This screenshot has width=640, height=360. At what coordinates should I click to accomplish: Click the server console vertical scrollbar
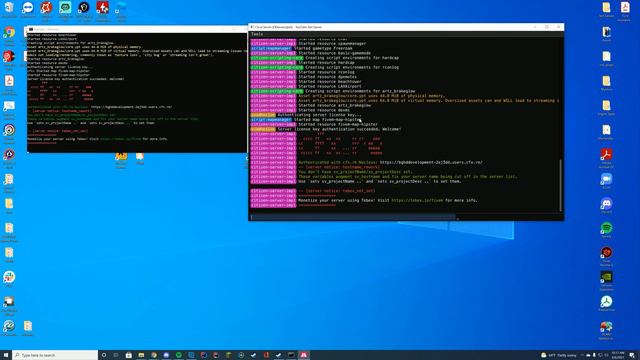(x=561, y=186)
